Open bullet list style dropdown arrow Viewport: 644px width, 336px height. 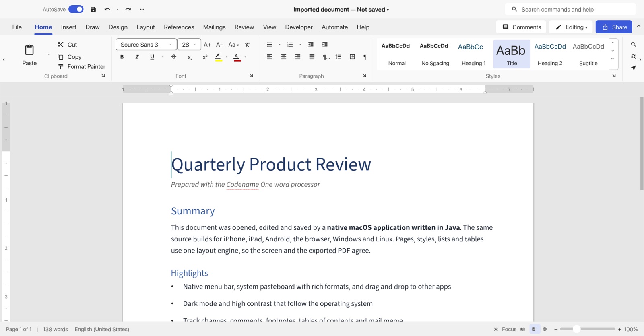coord(280,45)
